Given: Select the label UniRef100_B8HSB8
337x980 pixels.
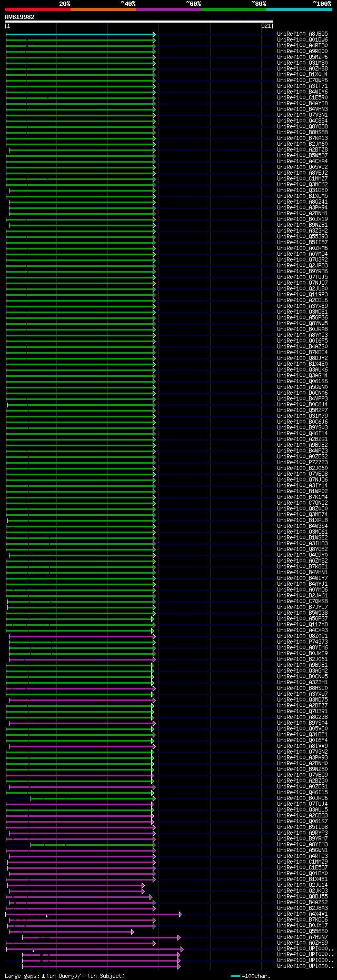Looking at the screenshot, I should [x=302, y=132].
